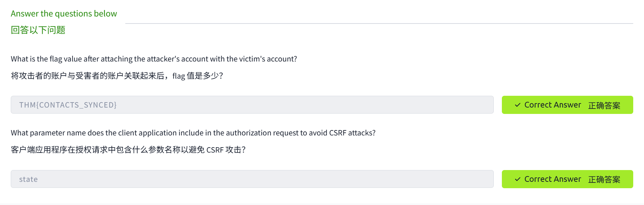The image size is (644, 205).
Task: Focus the THM{CONTACTS_SYNCED} answer field
Action: tap(252, 105)
